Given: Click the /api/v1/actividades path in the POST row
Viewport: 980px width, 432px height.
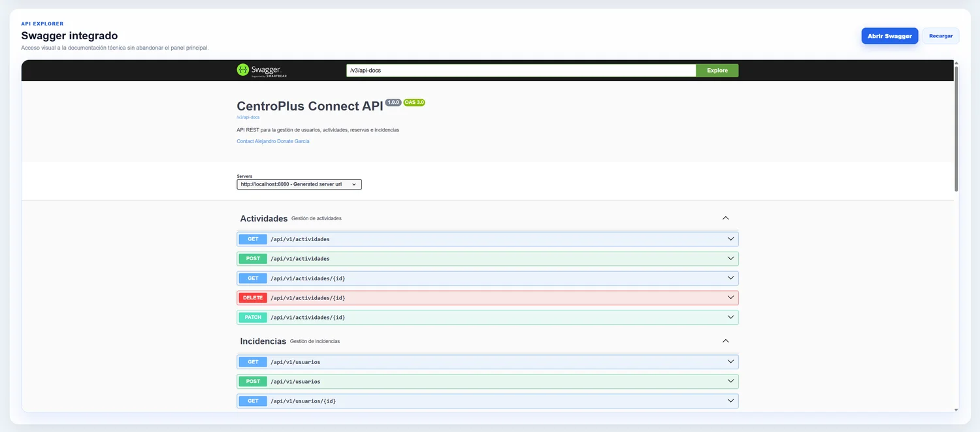Looking at the screenshot, I should pos(301,259).
